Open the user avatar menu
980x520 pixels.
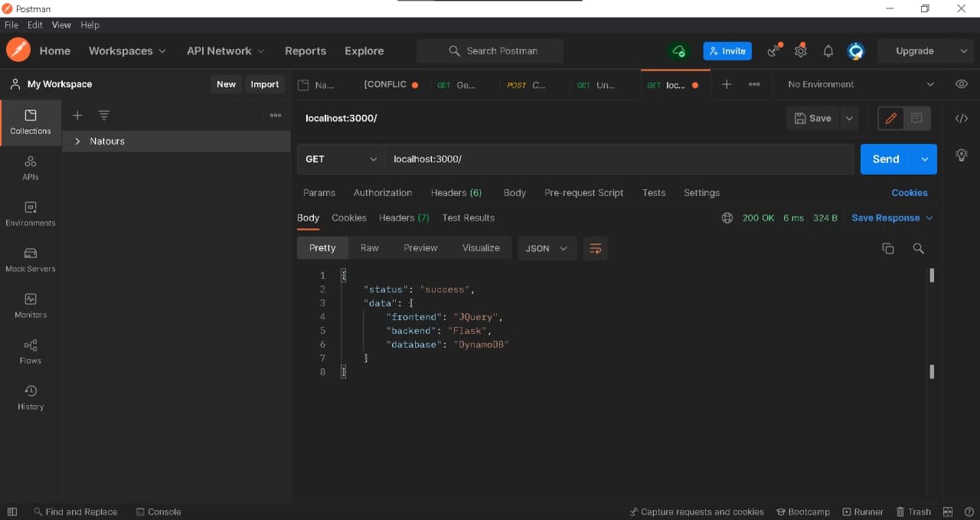click(x=856, y=51)
